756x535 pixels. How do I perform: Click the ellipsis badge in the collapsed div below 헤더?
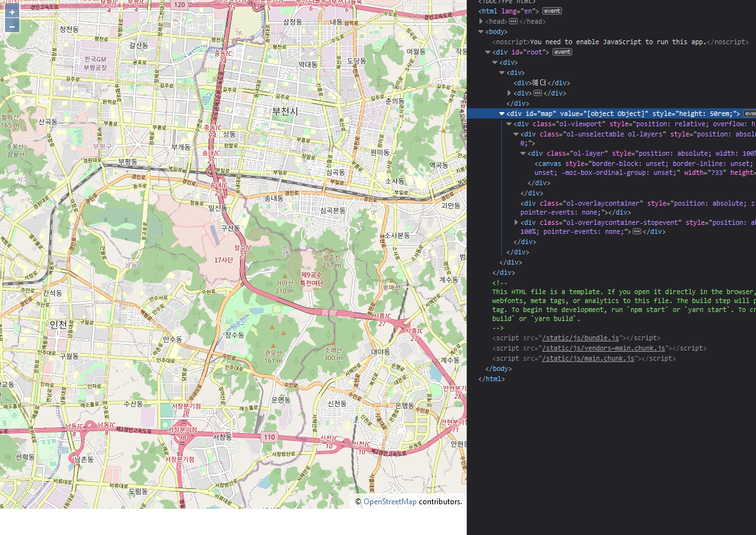click(x=538, y=93)
